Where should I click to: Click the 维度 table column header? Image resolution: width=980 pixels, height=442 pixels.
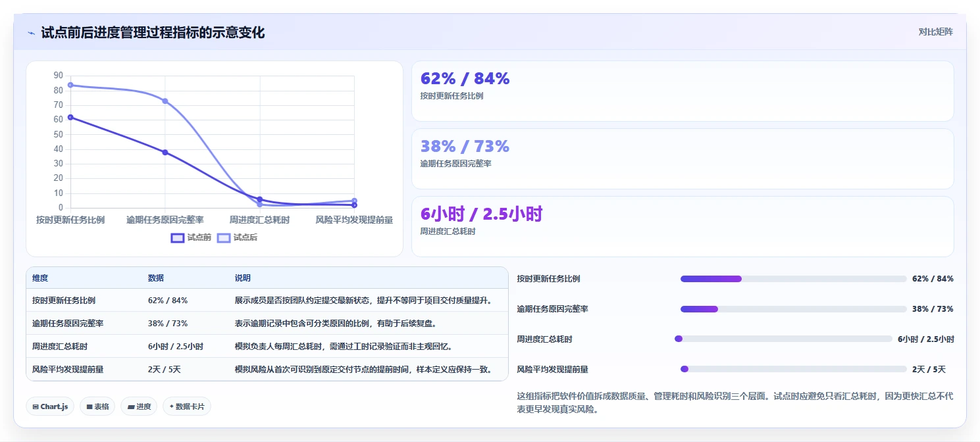pos(40,278)
